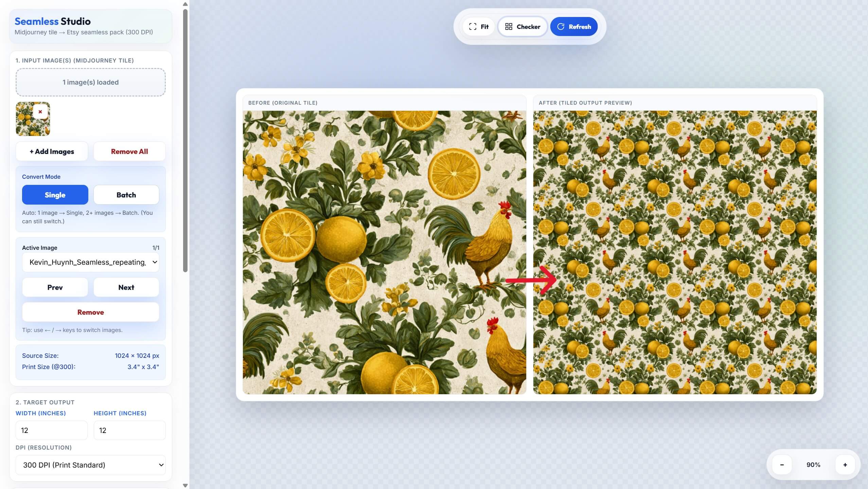Click the Remove All button
Screen dimensions: 868x489
coord(129,152)
